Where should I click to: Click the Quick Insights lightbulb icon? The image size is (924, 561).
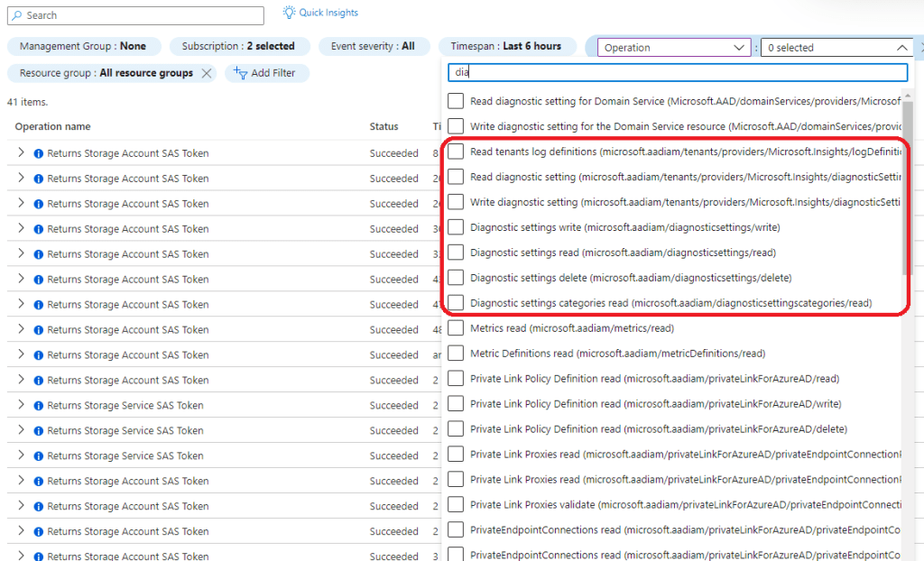289,13
